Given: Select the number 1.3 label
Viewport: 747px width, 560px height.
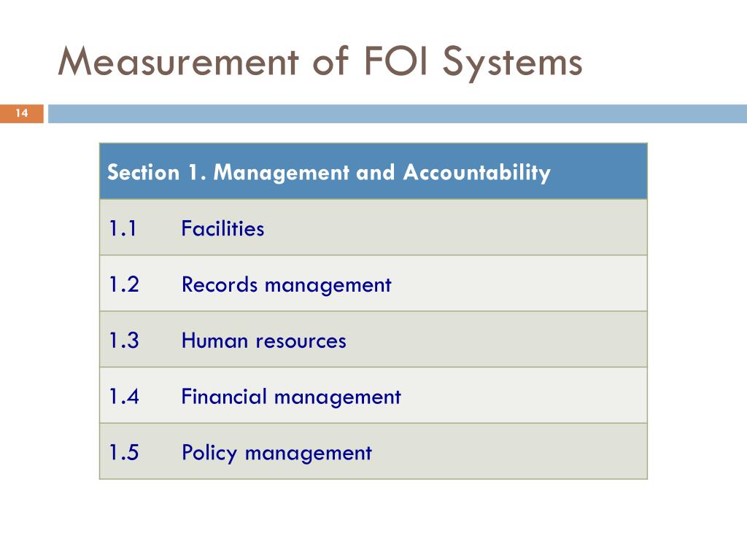Looking at the screenshot, I should tap(124, 341).
